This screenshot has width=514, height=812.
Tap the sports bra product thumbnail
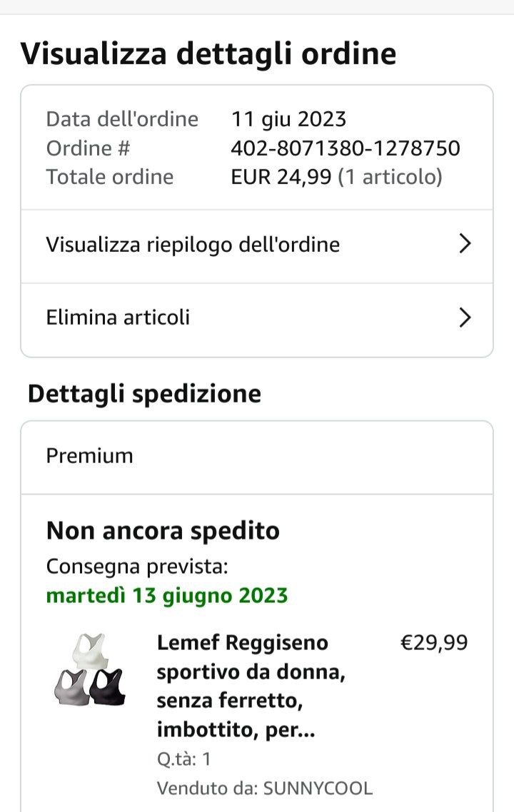90,669
